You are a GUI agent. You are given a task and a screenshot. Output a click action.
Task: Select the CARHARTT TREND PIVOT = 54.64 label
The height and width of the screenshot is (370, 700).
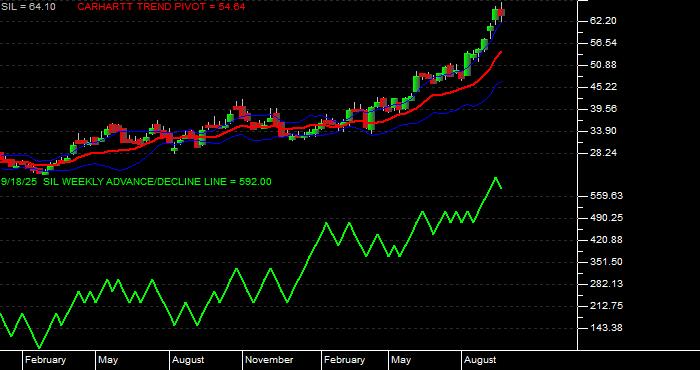tap(161, 6)
